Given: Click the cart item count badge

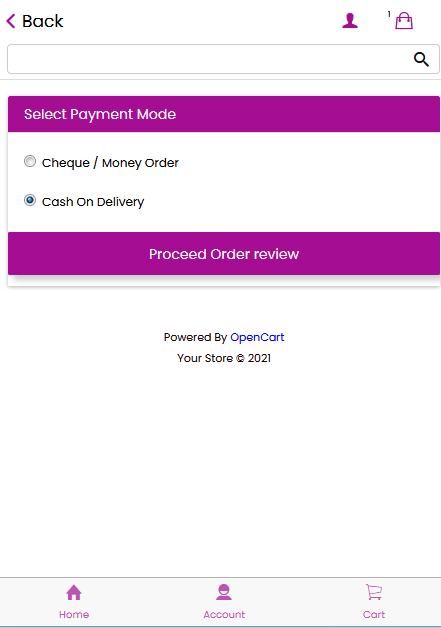Looking at the screenshot, I should pos(389,14).
